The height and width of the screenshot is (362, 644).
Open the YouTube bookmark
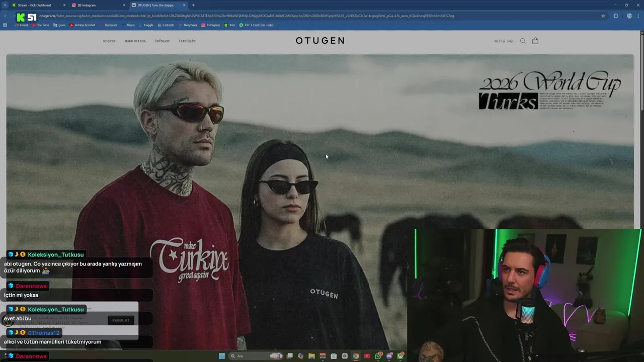click(41, 25)
